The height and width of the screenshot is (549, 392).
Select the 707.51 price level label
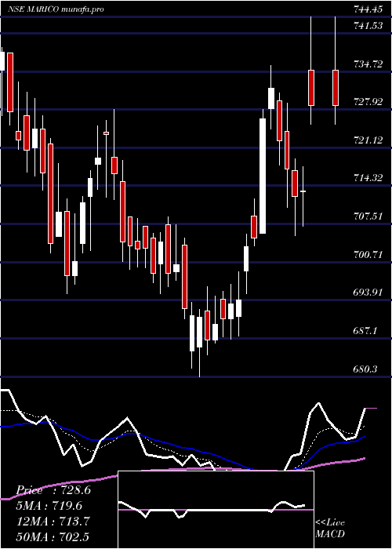click(x=368, y=216)
